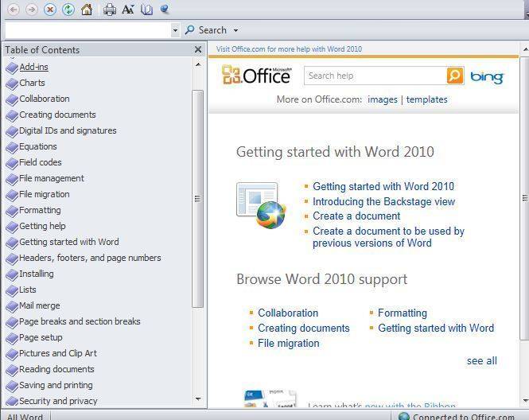The height and width of the screenshot is (420, 529).
Task: Pin help window with Keep On Top
Action: [x=165, y=9]
